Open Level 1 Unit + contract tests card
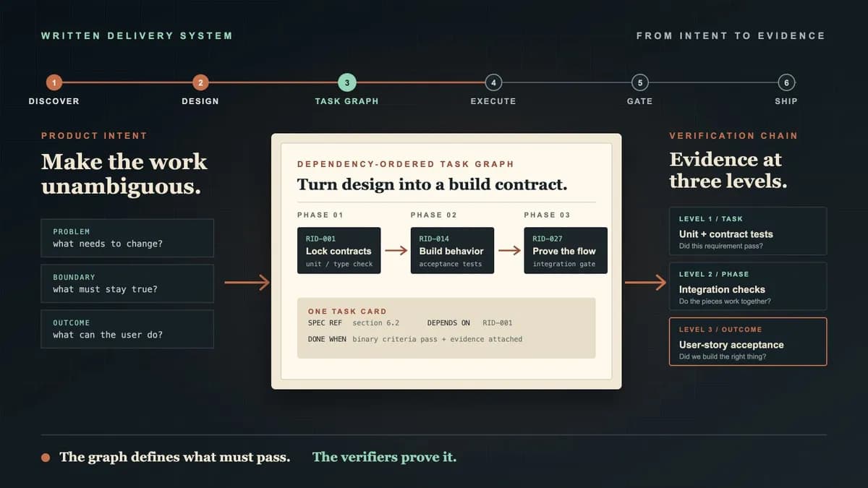Screen dimensions: 868x488 click(x=748, y=231)
